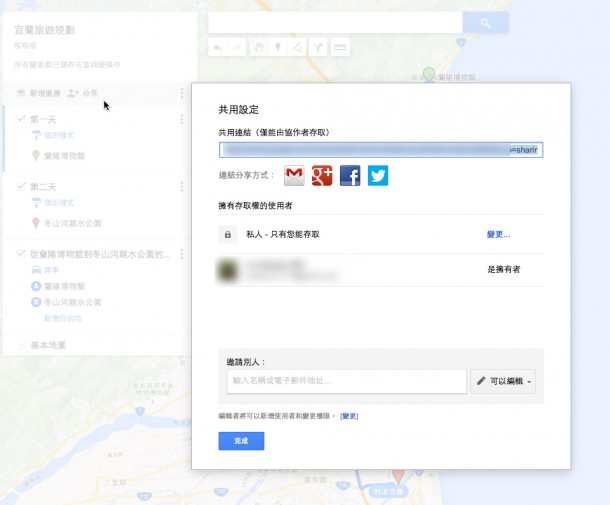Click the paint roller icon under 第二天
Image resolution: width=610 pixels, height=505 pixels.
[36, 203]
